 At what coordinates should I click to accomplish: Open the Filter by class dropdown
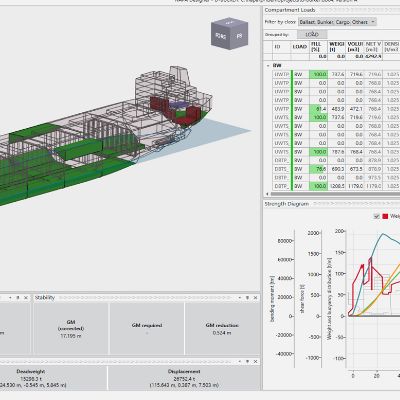337,22
